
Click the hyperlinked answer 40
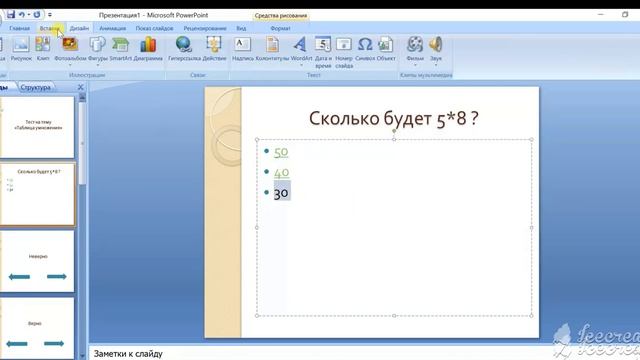pos(282,173)
